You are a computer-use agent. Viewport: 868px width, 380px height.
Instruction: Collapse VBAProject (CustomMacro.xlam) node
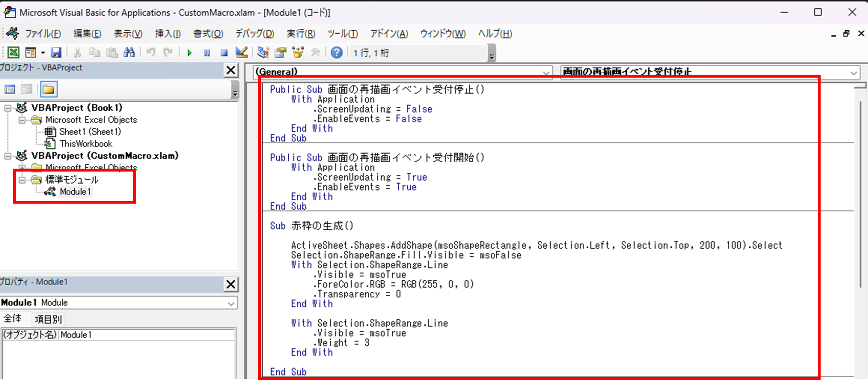coord(8,156)
